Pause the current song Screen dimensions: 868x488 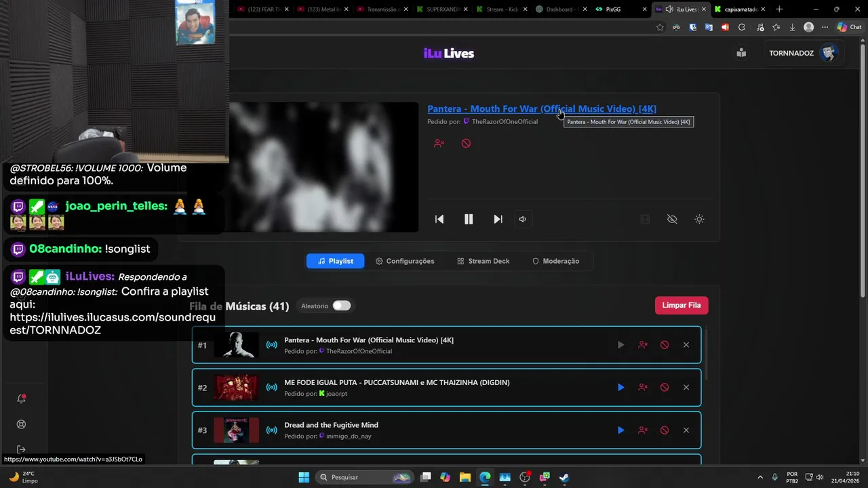tap(469, 219)
